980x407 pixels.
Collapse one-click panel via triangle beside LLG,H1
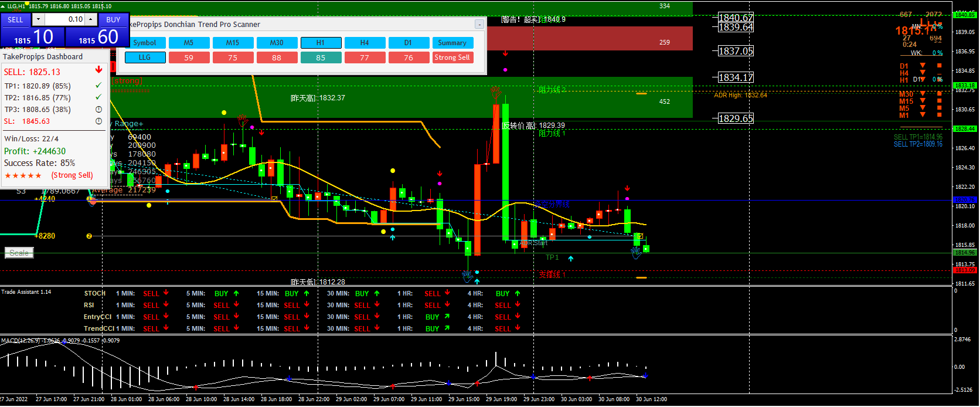4,6
